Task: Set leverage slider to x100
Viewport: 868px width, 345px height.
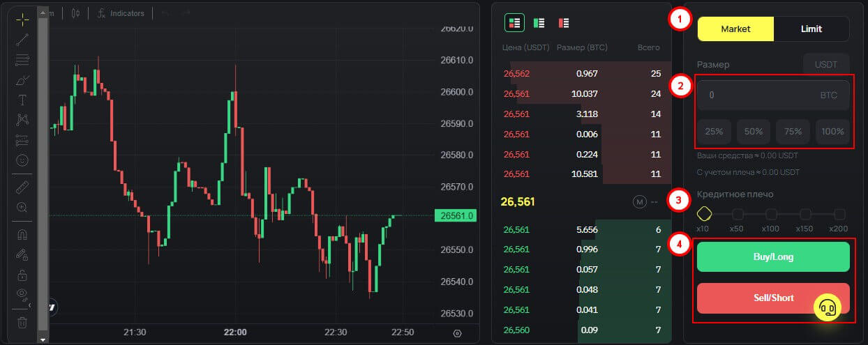Action: 771,214
